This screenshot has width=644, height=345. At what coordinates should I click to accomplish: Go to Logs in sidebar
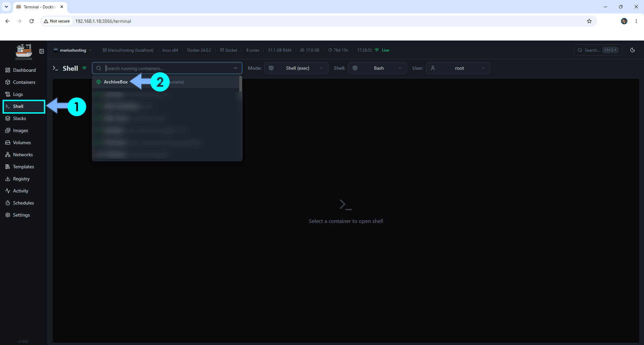[24, 94]
